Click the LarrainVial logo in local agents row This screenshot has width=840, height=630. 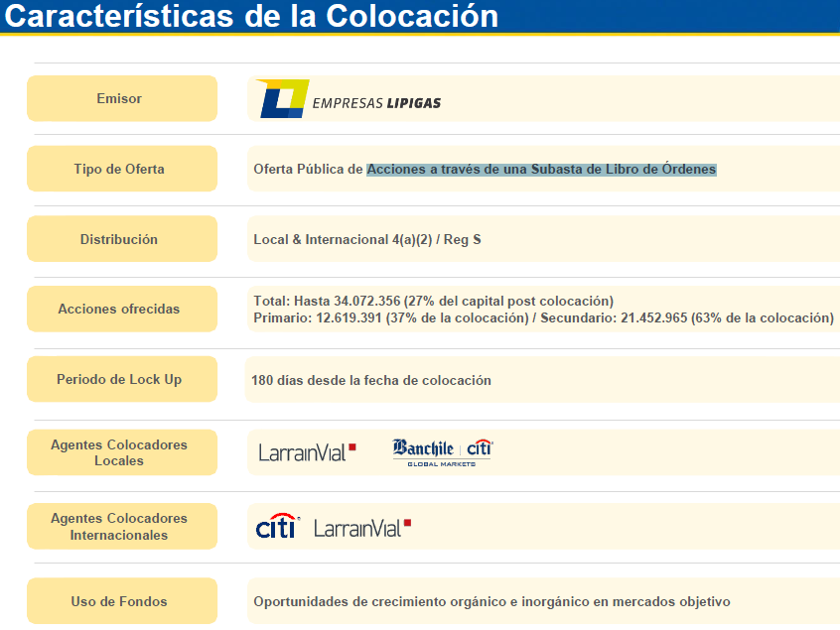307,452
